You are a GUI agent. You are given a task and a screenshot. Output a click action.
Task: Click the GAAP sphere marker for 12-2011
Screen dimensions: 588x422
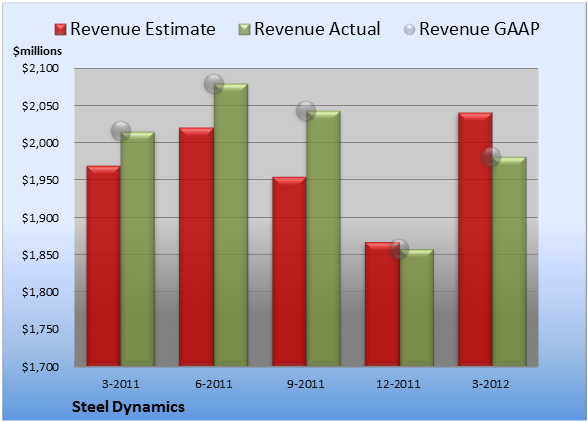399,248
